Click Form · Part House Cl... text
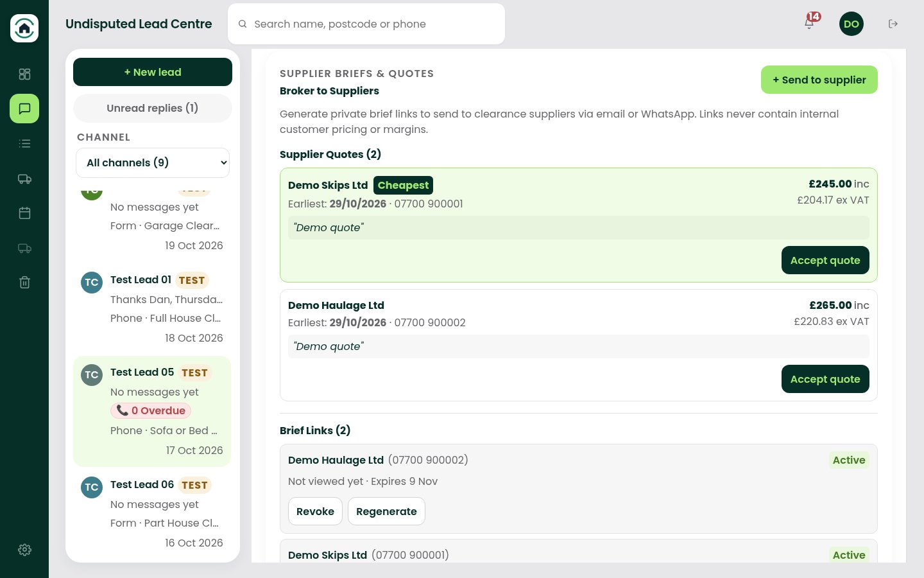 click(164, 523)
